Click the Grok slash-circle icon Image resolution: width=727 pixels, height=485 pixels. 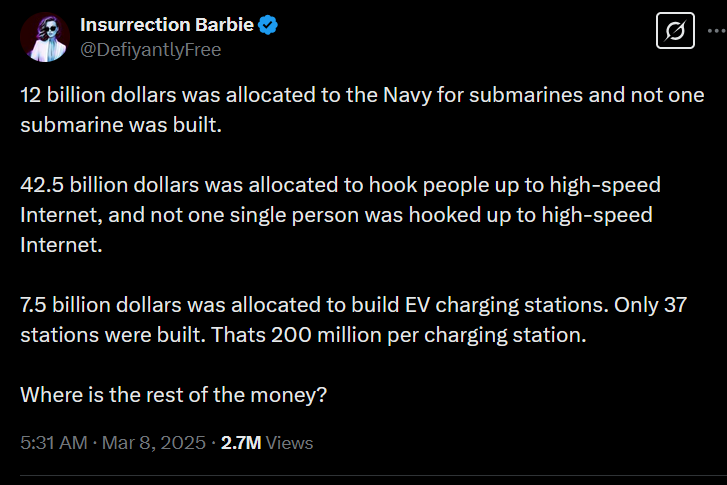(x=673, y=34)
